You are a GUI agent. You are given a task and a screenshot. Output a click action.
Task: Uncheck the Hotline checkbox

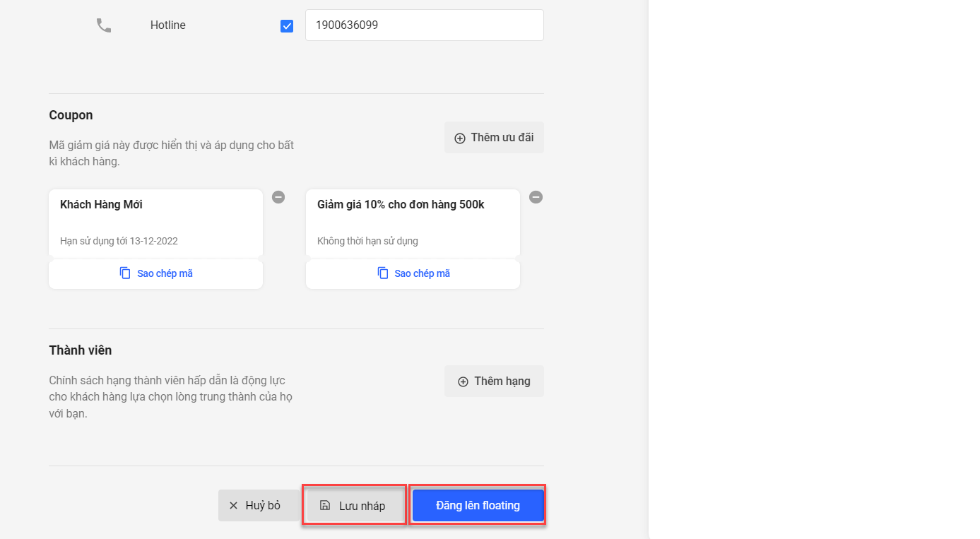tap(287, 26)
